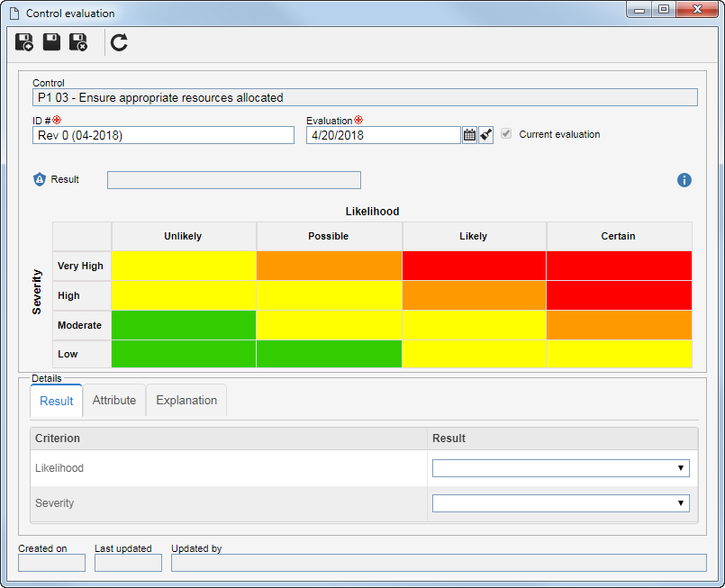Maximize the Control evaluation window
Image resolution: width=725 pixels, height=588 pixels.
[664, 9]
